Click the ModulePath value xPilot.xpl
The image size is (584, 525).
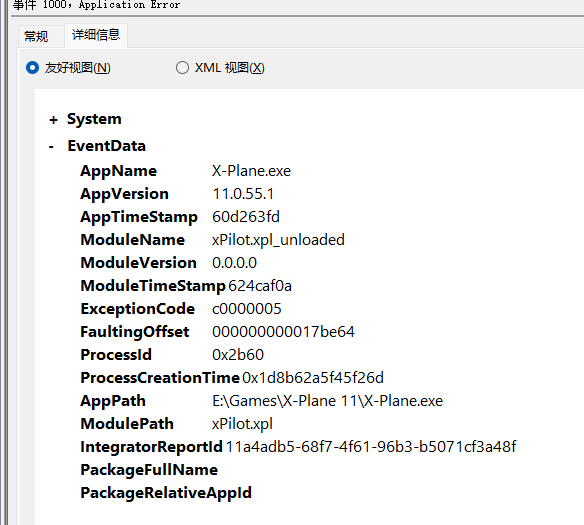click(x=242, y=424)
